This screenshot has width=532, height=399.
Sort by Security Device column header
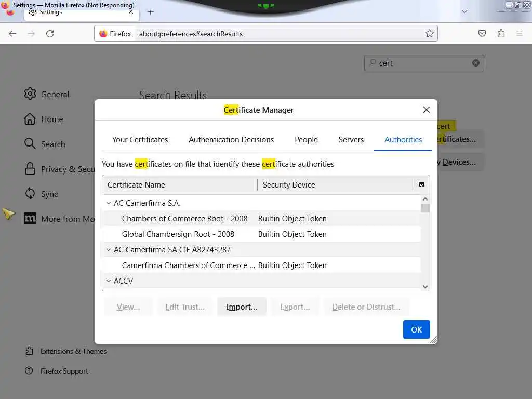tap(335, 184)
